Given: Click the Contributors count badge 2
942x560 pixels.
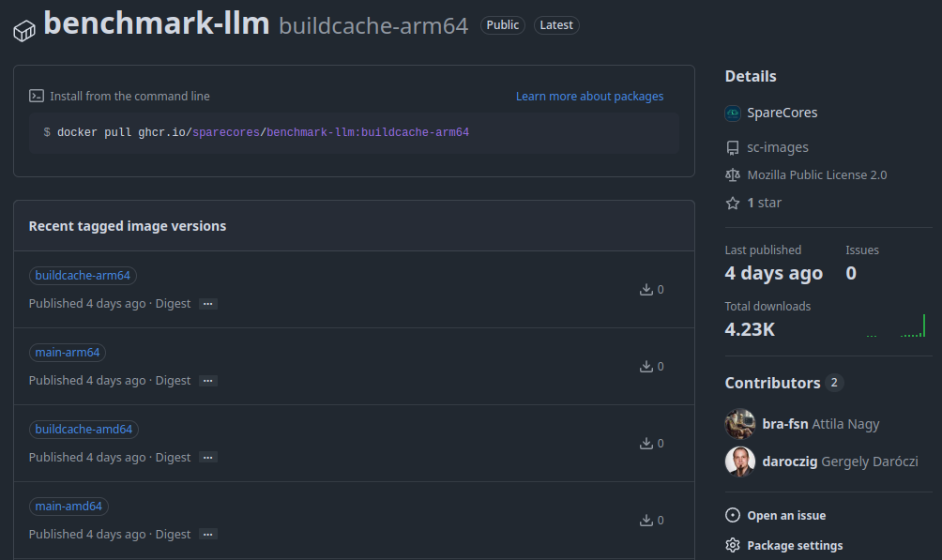Looking at the screenshot, I should click(834, 383).
